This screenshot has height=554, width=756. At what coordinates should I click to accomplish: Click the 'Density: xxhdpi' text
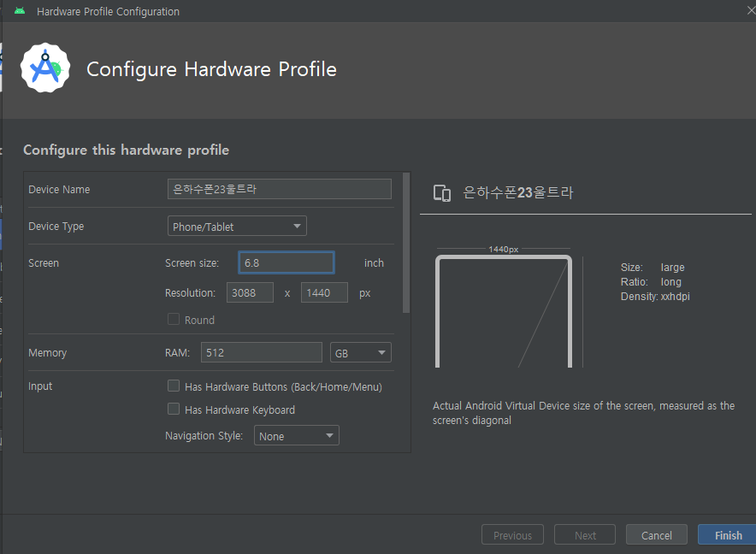(x=655, y=297)
